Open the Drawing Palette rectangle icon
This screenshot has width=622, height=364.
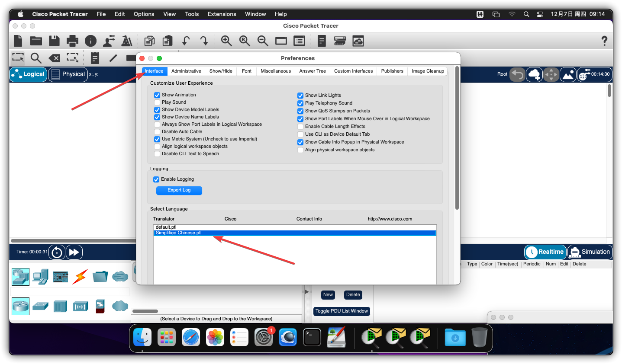pos(281,41)
